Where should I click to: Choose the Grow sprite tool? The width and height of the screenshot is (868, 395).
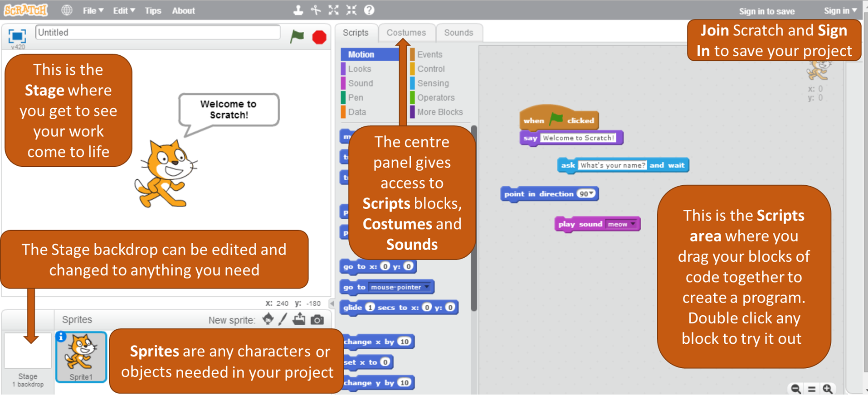click(333, 10)
